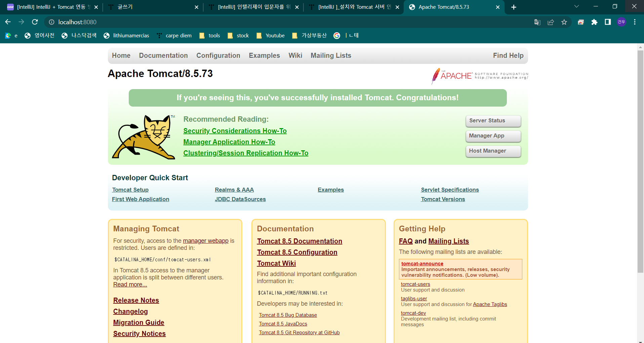Open the First Web Application link
The height and width of the screenshot is (343, 644).
point(140,199)
